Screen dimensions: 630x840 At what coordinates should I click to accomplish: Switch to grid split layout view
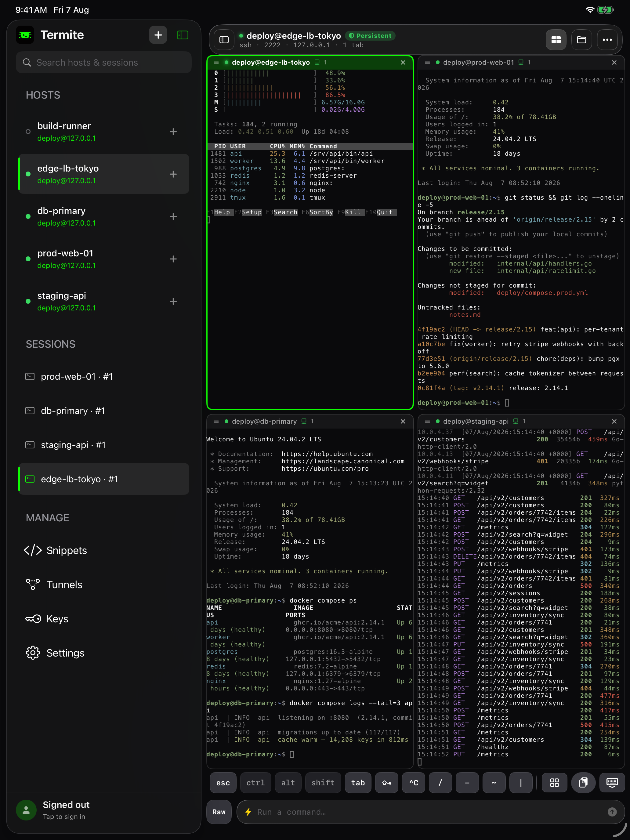click(x=556, y=39)
